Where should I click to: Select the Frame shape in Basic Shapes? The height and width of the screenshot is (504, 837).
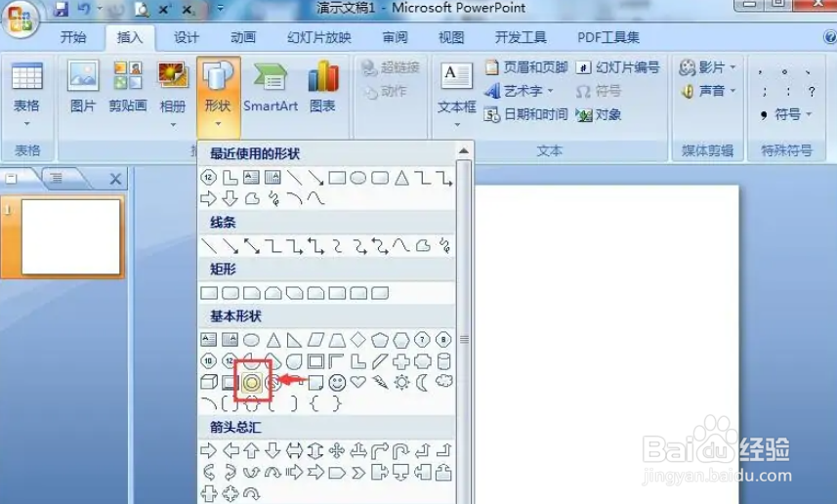[315, 361]
